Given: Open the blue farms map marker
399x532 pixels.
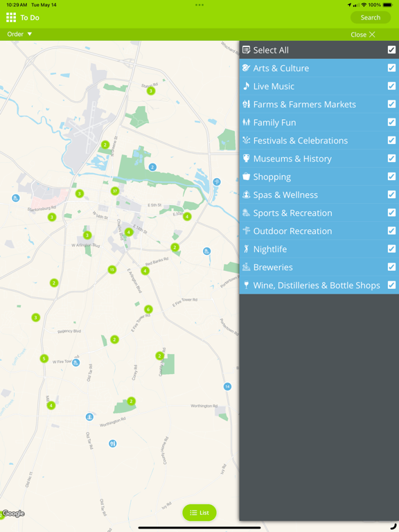Looking at the screenshot, I should coord(113,443).
